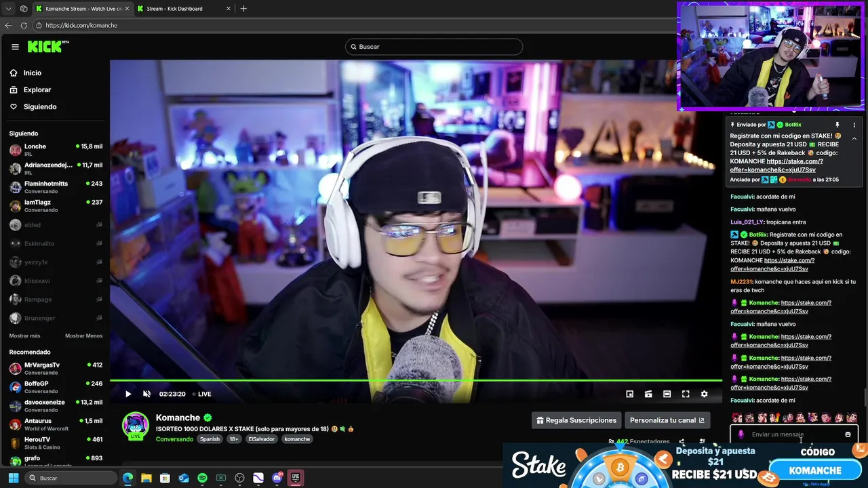This screenshot has width=868, height=488.
Task: Open the recommended BoffeGP channel
Action: point(56,387)
